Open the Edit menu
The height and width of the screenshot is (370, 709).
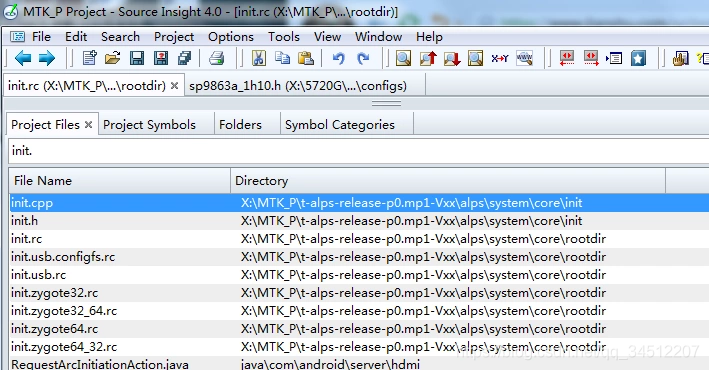[76, 37]
